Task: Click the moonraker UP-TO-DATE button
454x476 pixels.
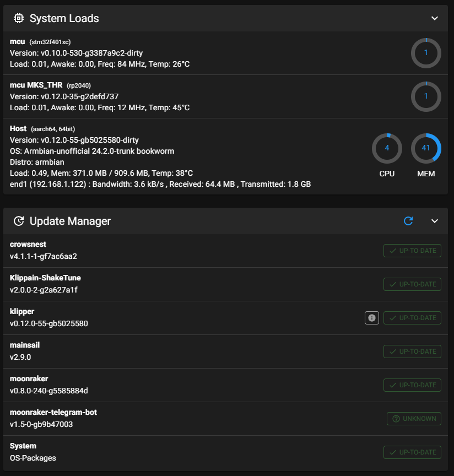Action: pyautogui.click(x=412, y=385)
